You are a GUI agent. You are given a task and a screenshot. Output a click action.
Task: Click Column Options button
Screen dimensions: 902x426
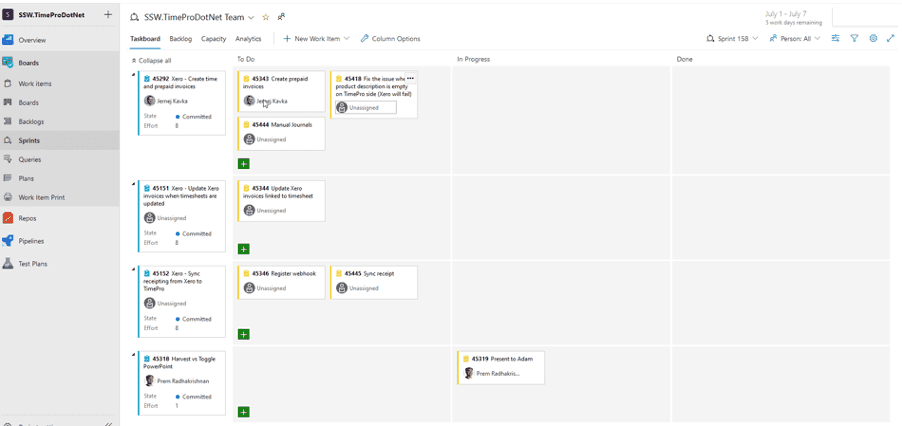(x=391, y=39)
